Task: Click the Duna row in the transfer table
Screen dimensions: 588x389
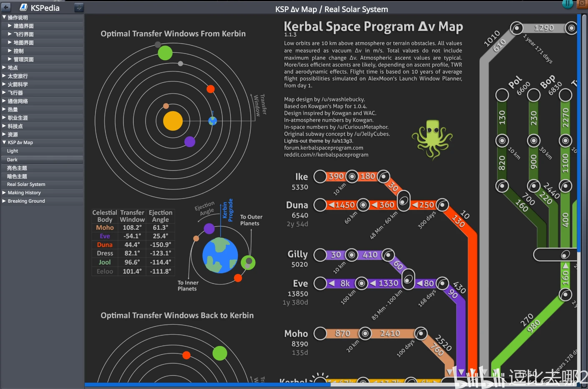Action: pyautogui.click(x=133, y=245)
